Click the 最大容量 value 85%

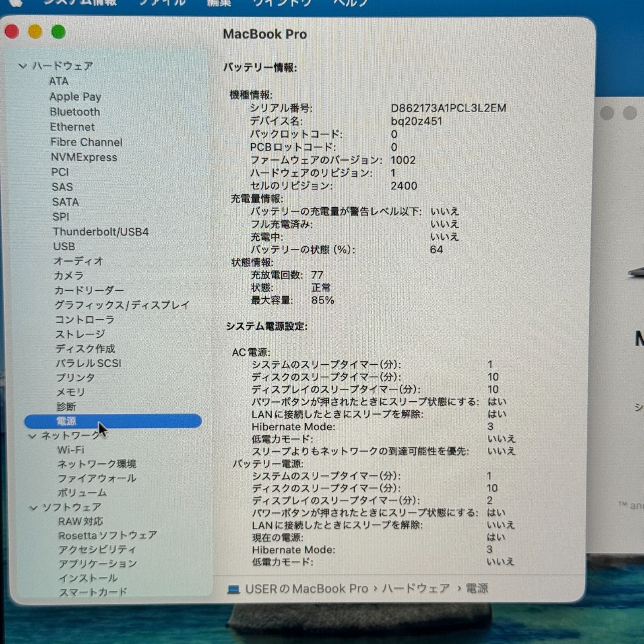(x=322, y=300)
